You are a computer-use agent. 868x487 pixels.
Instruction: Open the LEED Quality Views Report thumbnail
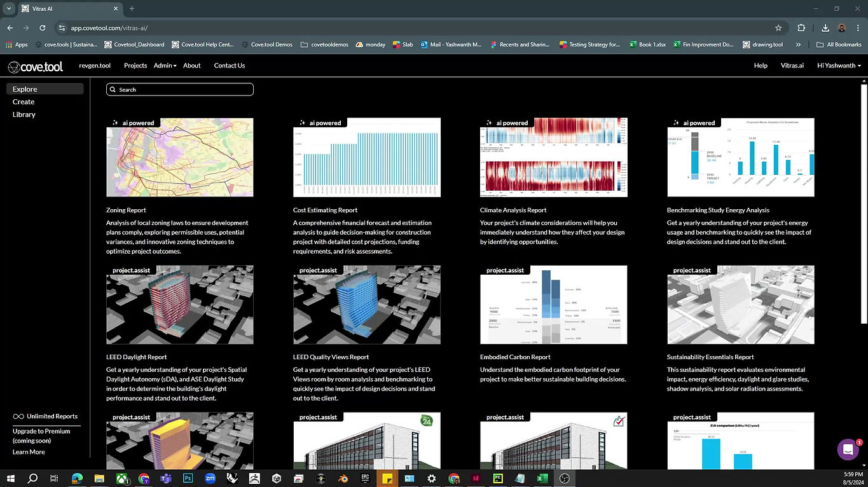(367, 305)
